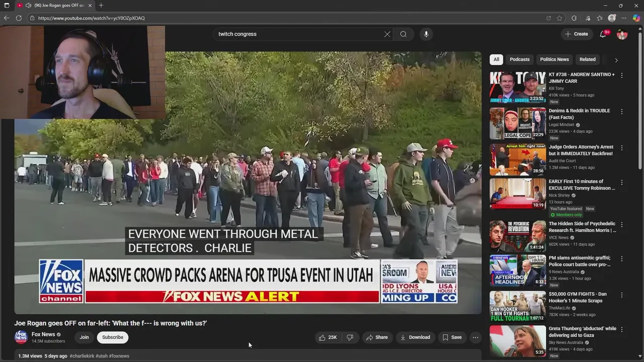The image size is (644, 362).
Task: Open options for Judge Orders Attorney's Arrest video
Action: click(x=622, y=148)
